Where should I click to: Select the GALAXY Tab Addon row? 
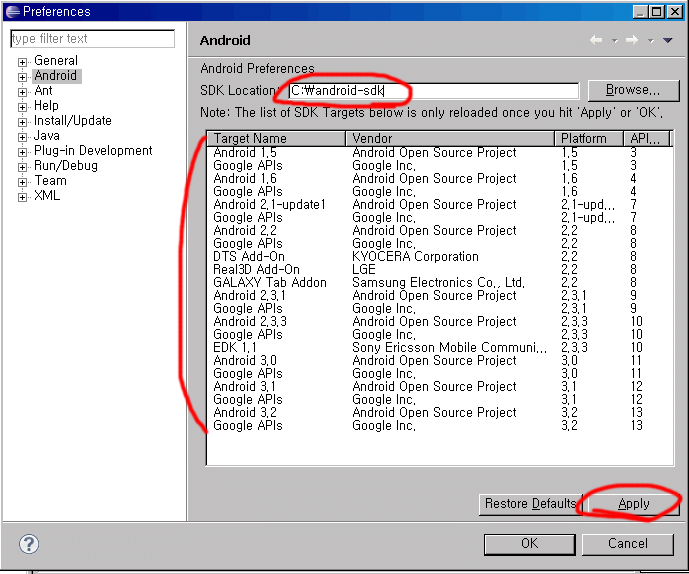point(439,283)
